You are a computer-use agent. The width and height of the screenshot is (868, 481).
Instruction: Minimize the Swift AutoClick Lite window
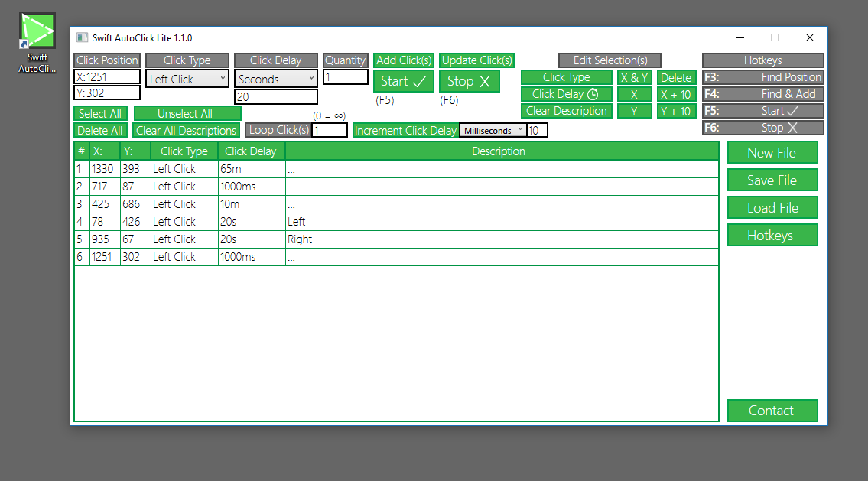740,37
